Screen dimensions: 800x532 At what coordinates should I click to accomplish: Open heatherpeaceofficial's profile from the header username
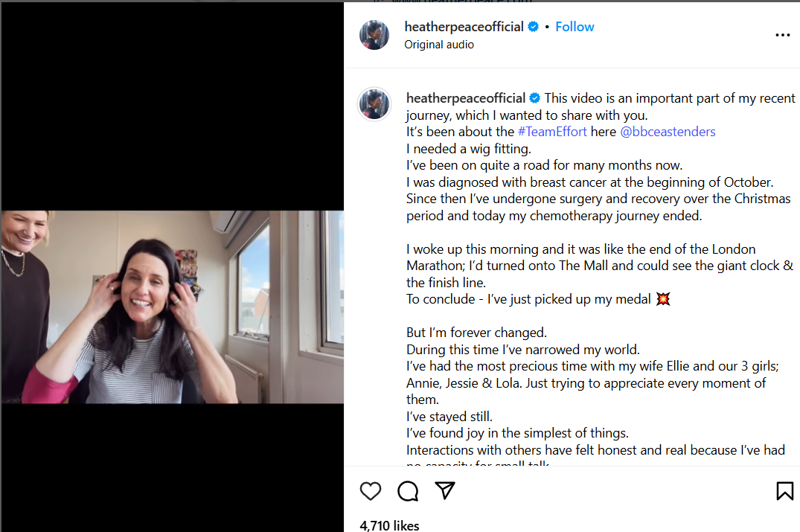[x=464, y=26]
